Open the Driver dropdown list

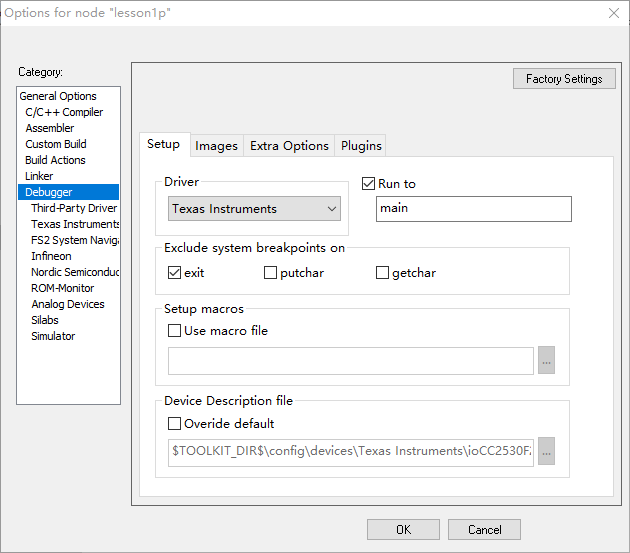coord(255,209)
